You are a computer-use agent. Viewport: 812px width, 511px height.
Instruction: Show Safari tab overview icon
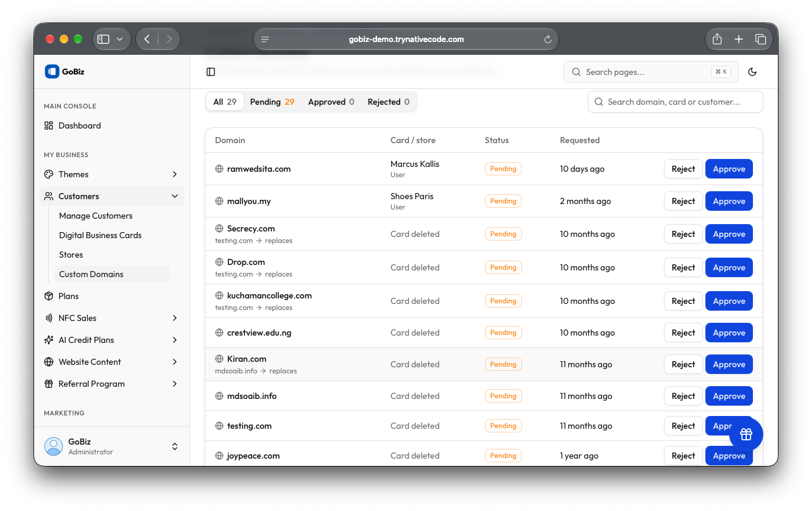click(x=761, y=39)
